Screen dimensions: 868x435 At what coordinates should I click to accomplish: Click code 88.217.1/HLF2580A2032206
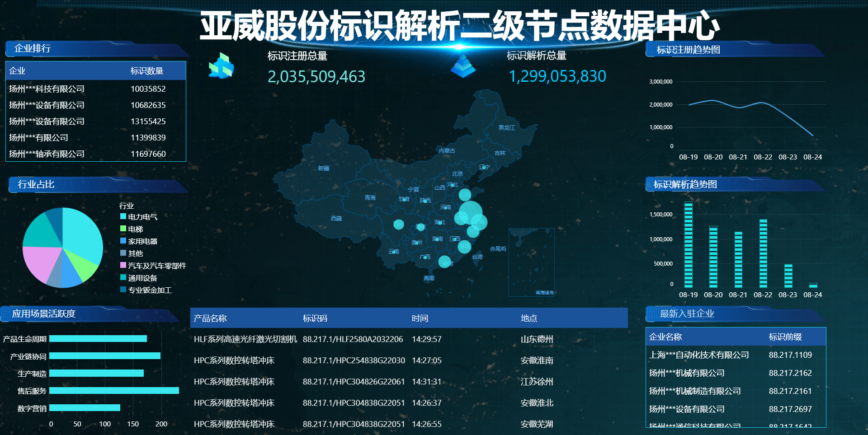pos(353,339)
